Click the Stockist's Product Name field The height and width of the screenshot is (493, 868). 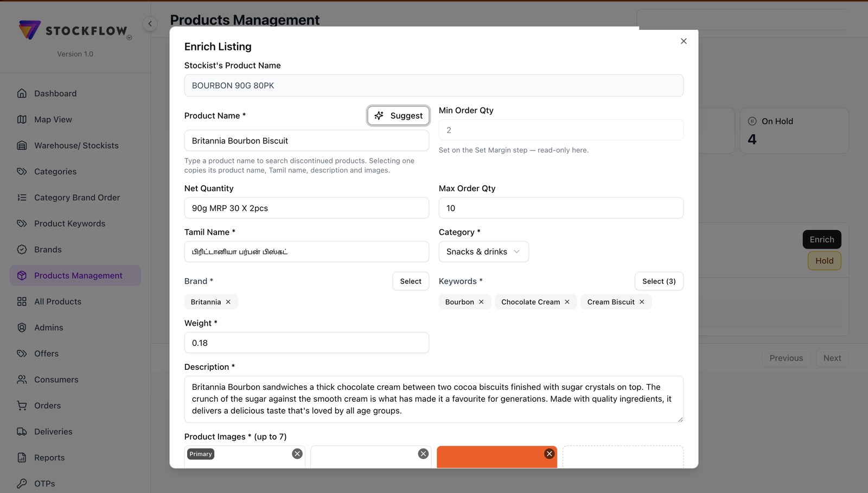tap(434, 86)
